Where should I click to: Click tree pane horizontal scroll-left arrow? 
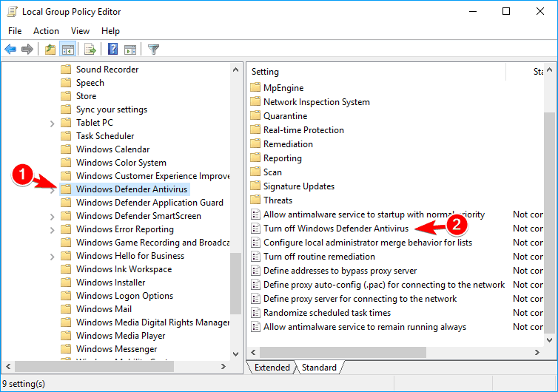point(8,366)
